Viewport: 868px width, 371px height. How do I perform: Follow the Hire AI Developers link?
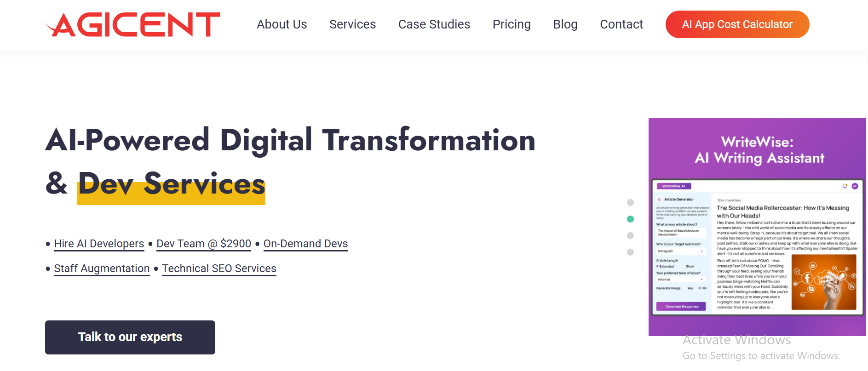[x=99, y=244]
